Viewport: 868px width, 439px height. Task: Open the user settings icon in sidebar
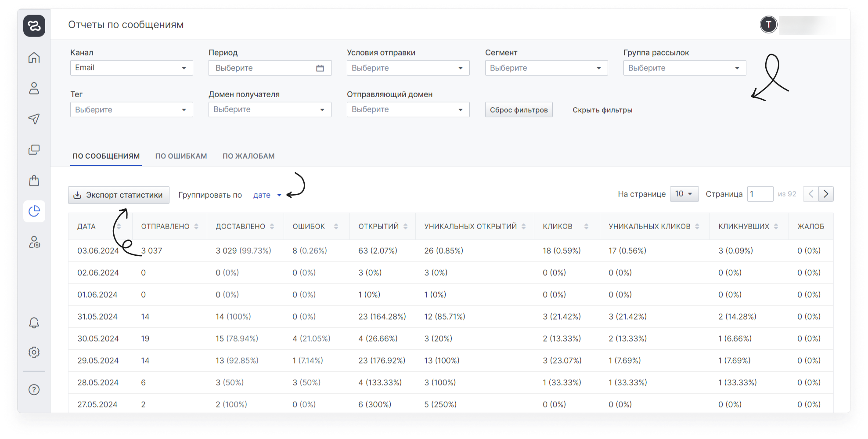pos(34,242)
